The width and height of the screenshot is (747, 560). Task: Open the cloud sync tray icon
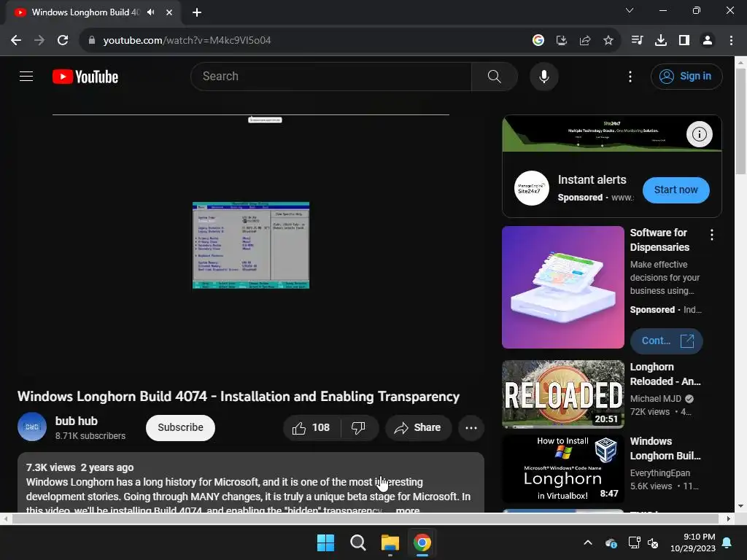pos(611,542)
